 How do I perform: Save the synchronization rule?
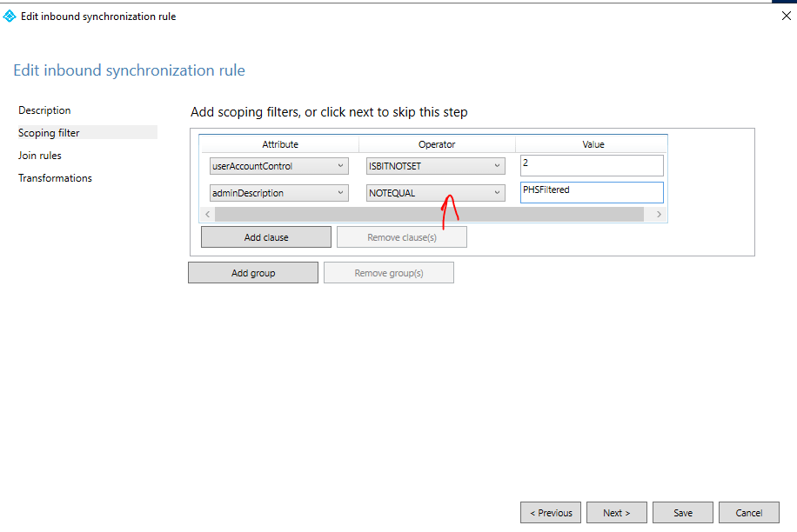pyautogui.click(x=682, y=512)
